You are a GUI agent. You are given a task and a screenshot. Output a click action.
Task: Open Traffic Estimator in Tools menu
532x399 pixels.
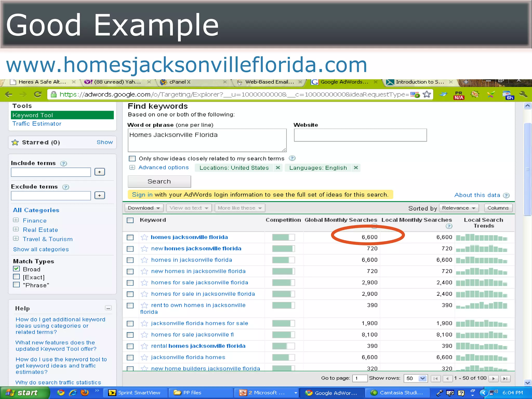(37, 124)
